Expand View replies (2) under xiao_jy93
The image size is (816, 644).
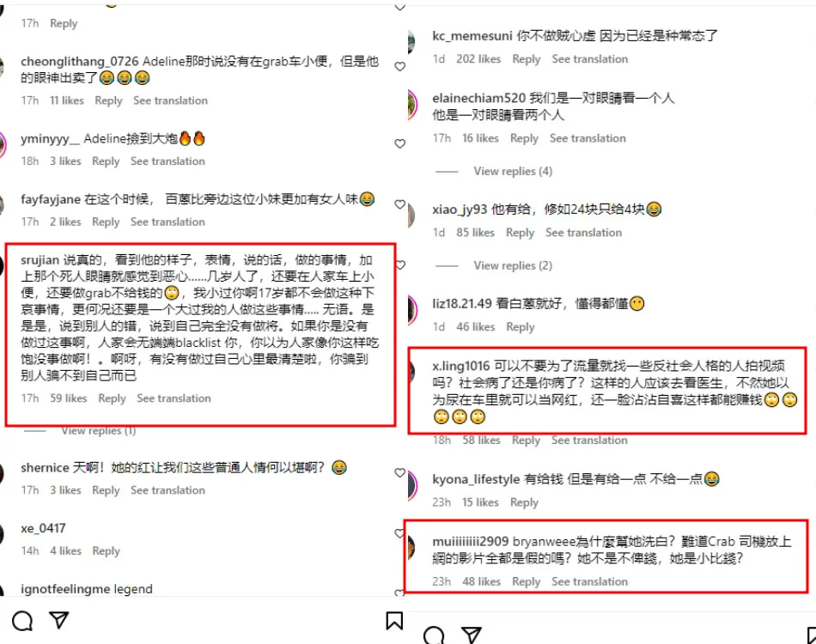point(513,265)
